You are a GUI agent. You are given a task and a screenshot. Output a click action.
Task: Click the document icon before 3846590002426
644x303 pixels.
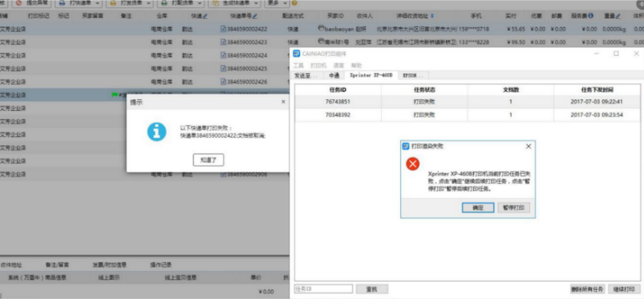(223, 82)
